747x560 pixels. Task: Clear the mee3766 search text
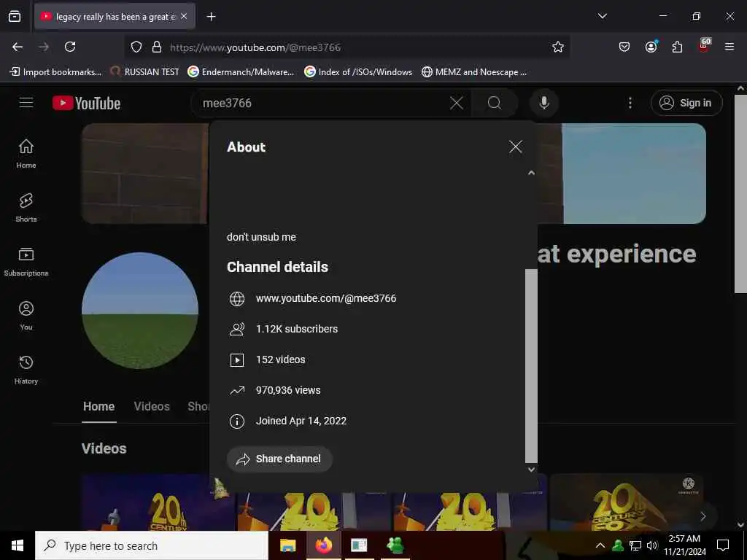tap(457, 103)
